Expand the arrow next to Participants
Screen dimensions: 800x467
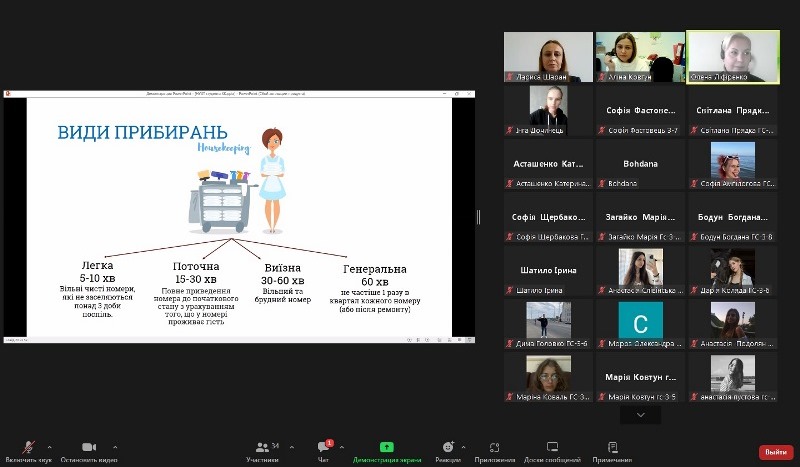pyautogui.click(x=288, y=446)
